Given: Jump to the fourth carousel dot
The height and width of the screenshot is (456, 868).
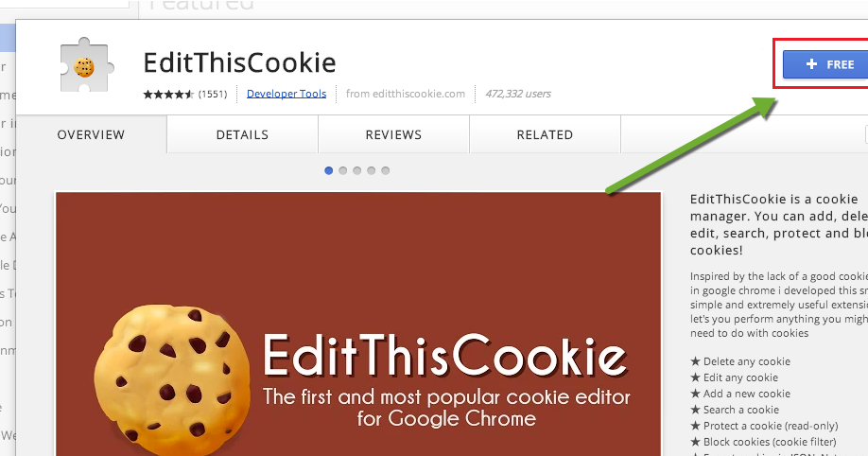Looking at the screenshot, I should [x=371, y=170].
